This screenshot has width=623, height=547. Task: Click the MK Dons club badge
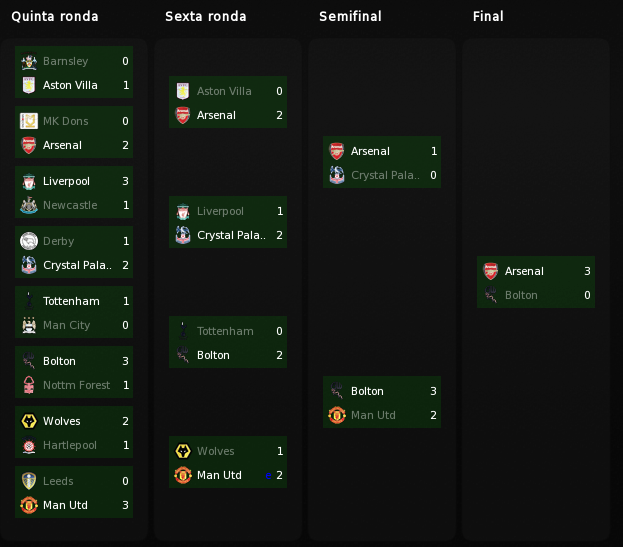(x=29, y=121)
